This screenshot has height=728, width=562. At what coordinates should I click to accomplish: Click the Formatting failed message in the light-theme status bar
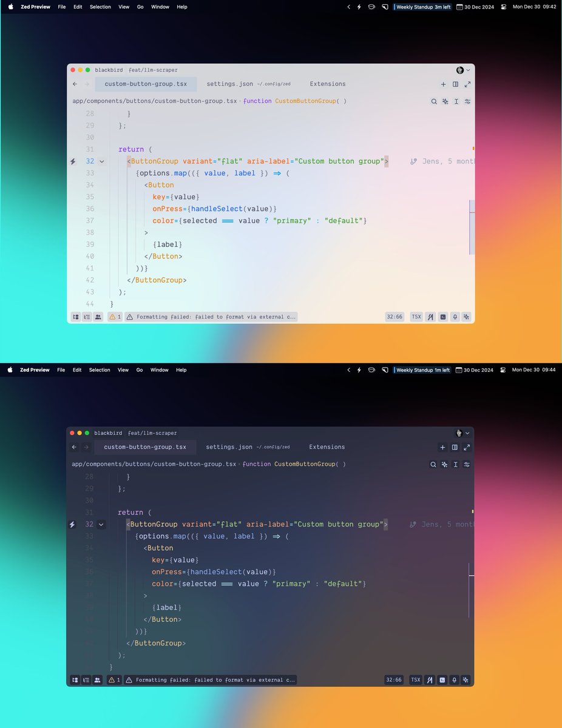point(212,317)
